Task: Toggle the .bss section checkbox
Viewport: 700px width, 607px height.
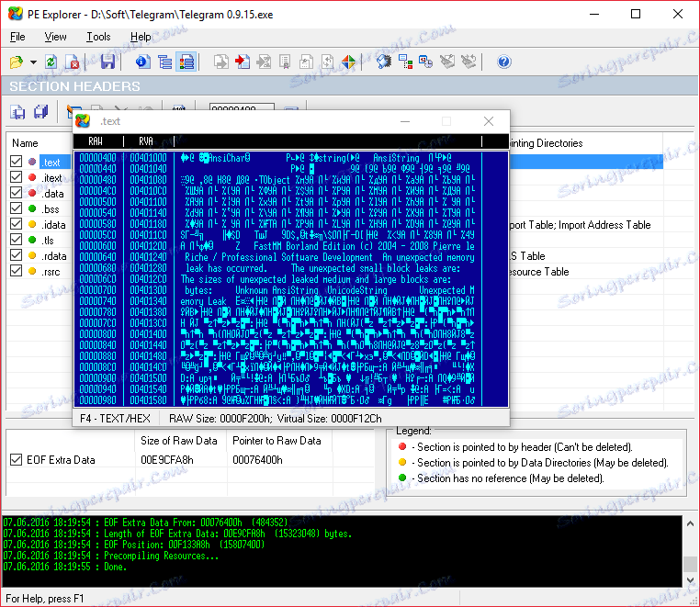Action: 16,209
